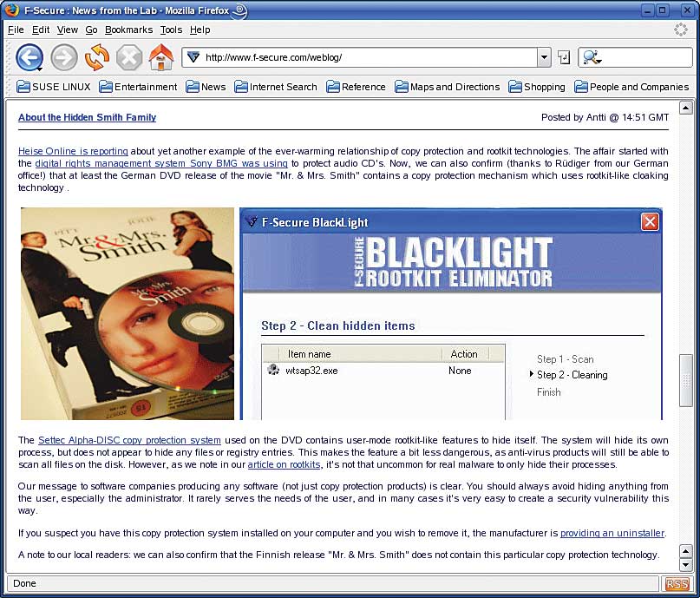Click the Finish step label
The height and width of the screenshot is (598, 700).
pos(549,392)
